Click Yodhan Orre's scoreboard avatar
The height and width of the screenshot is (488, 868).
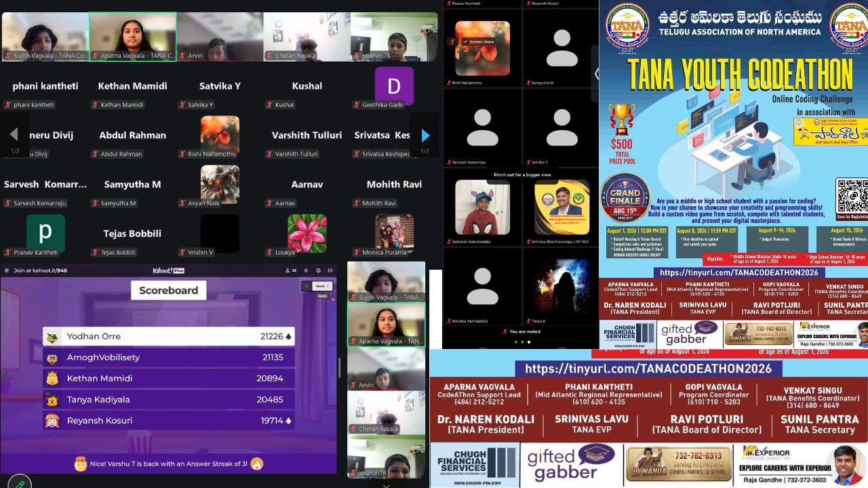[x=52, y=337]
